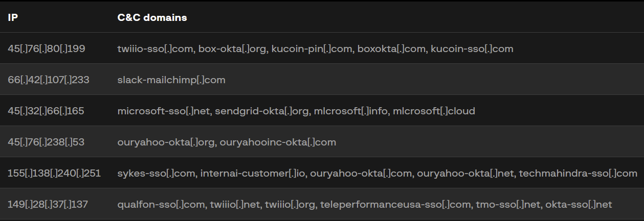Click the qualfon-sso[.]com domain
This screenshot has height=221, width=644.
tap(161, 205)
